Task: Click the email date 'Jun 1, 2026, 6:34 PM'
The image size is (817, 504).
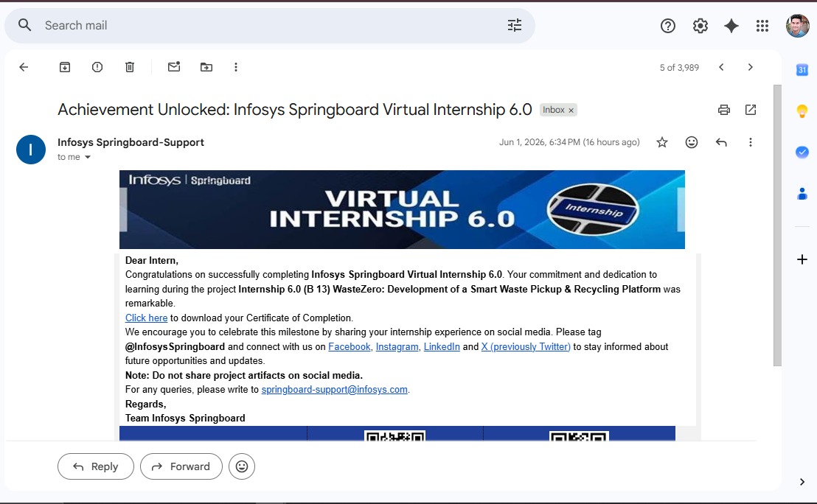Action: click(539, 142)
